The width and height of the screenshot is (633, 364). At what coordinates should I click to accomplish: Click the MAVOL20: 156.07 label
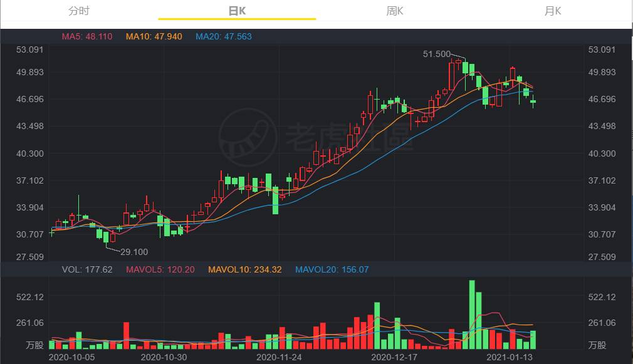[x=332, y=269]
